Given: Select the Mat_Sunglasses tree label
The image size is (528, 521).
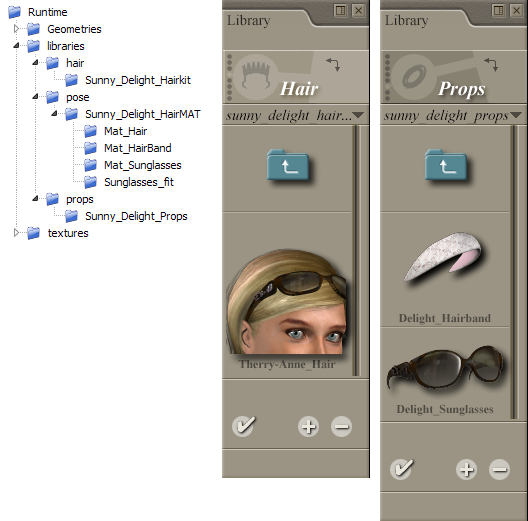Looking at the screenshot, I should coord(142,165).
